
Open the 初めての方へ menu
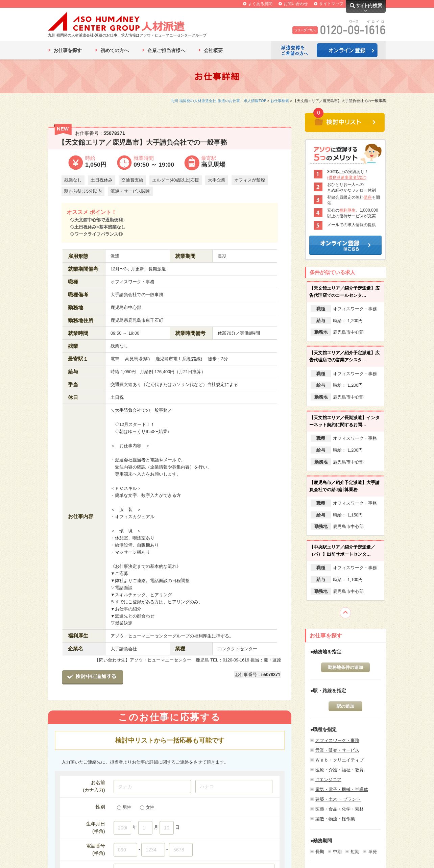[x=112, y=50]
